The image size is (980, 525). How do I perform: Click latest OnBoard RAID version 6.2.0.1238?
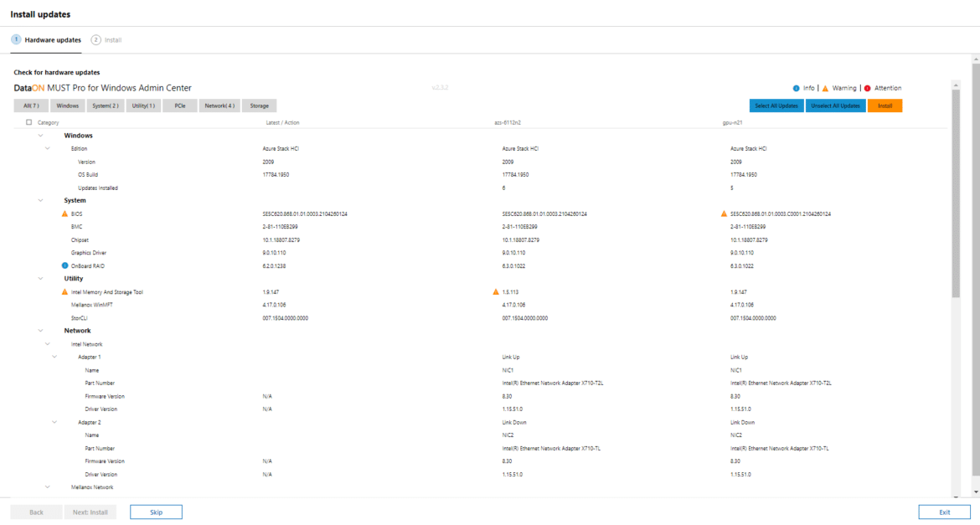click(x=276, y=266)
